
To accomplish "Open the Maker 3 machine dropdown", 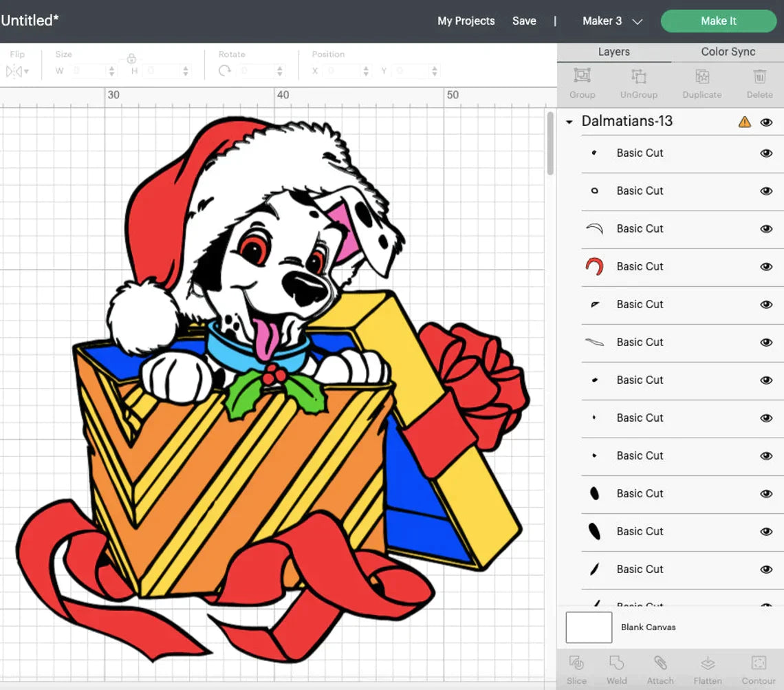I will point(612,21).
